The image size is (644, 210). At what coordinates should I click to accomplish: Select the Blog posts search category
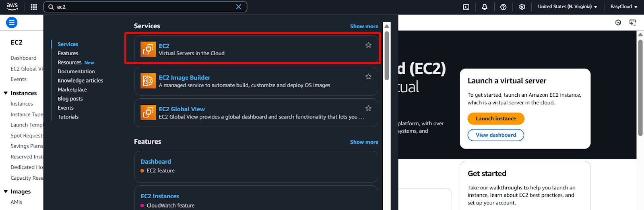(70, 99)
